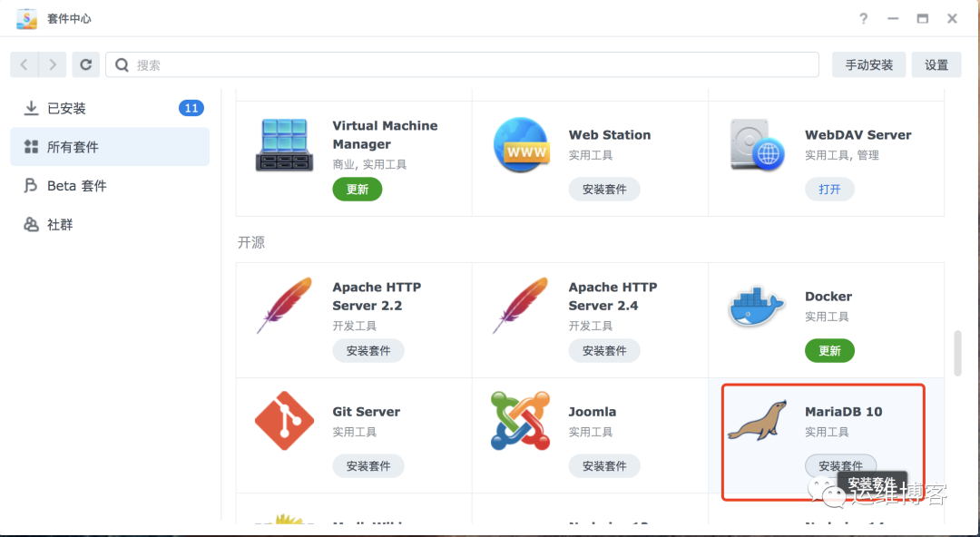Focus the 搜索 search field

[462, 65]
